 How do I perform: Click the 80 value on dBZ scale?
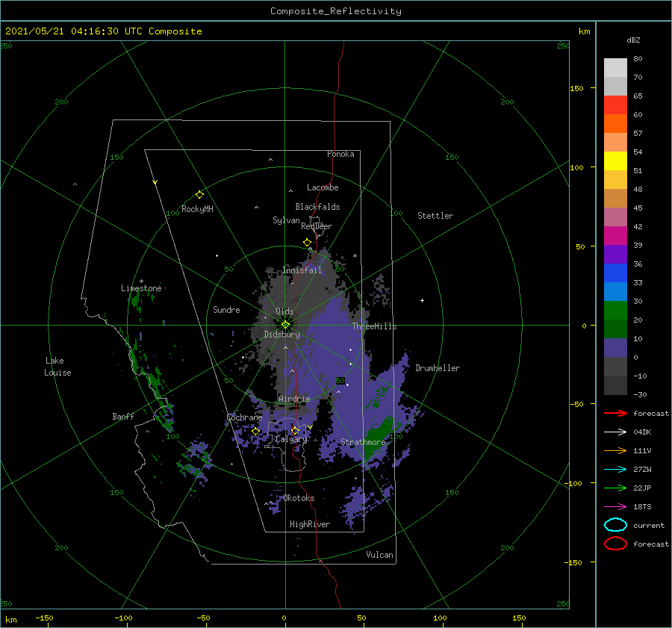tap(638, 58)
